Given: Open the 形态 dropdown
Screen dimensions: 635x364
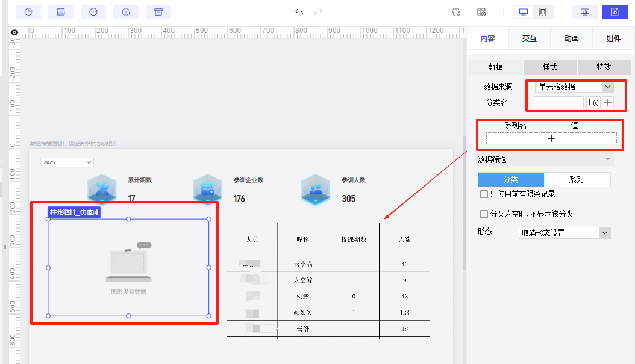Looking at the screenshot, I should tap(564, 233).
